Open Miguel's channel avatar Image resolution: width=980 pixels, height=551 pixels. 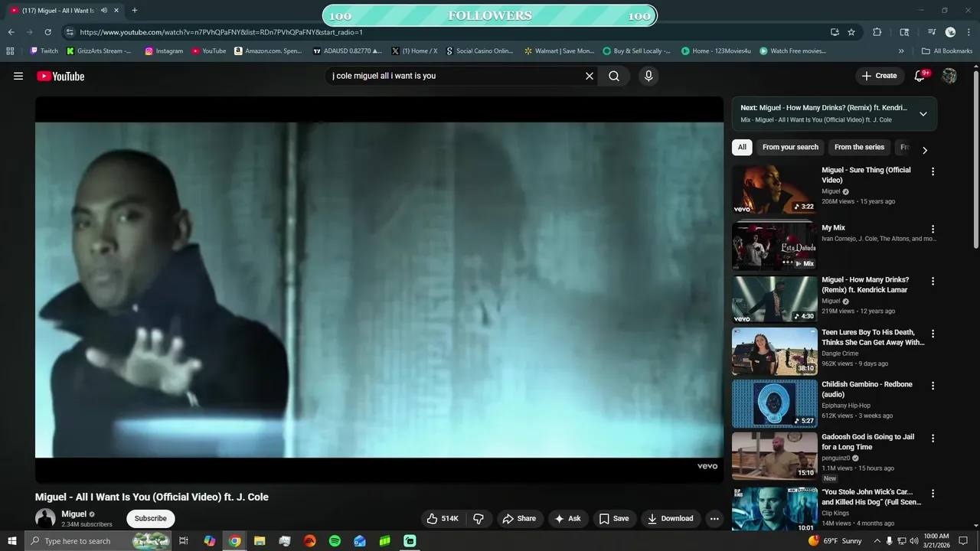tap(45, 518)
